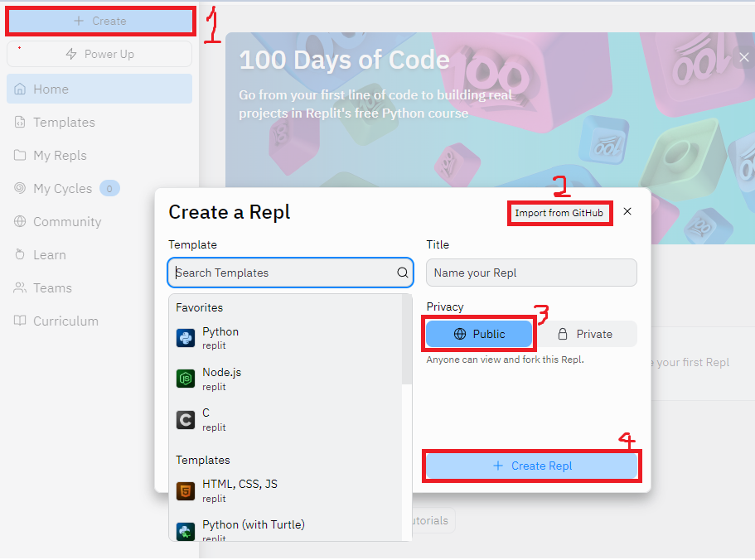Click the My Cycles count badge
Image resolution: width=755 pixels, height=560 pixels.
pyautogui.click(x=109, y=189)
